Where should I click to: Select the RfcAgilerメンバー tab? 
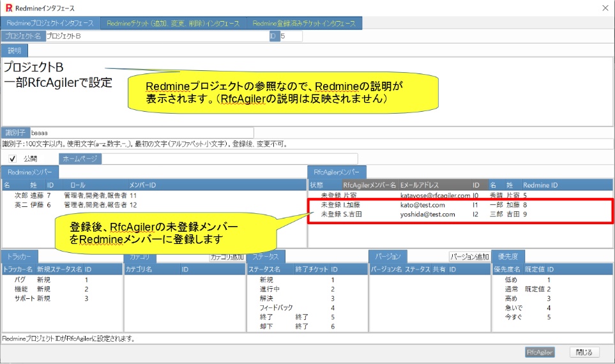[337, 172]
